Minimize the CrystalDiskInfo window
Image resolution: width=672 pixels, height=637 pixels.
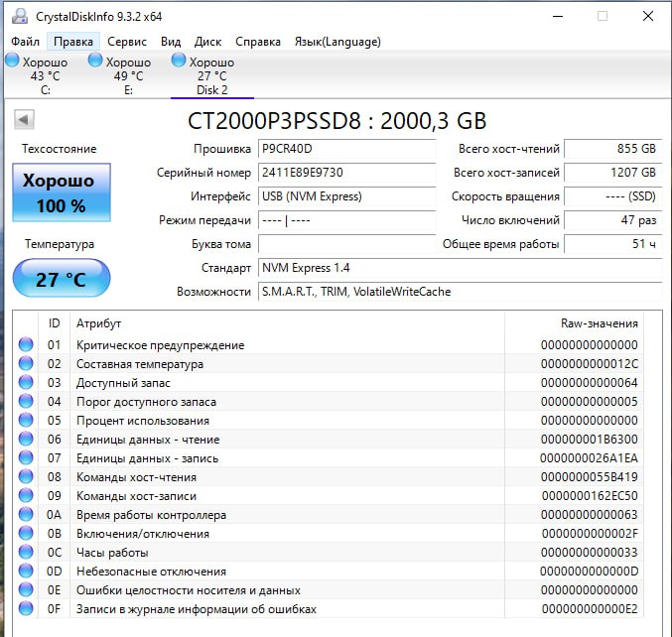click(558, 16)
